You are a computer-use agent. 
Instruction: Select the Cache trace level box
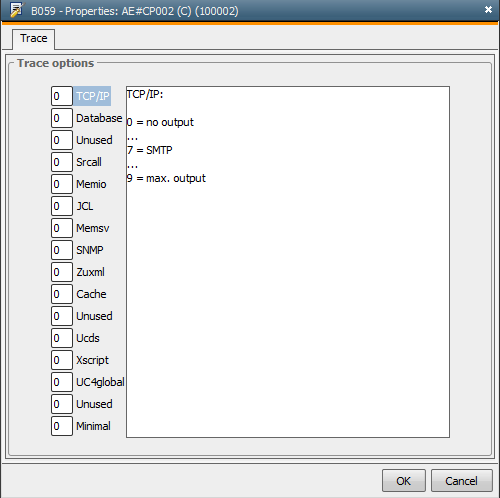tap(62, 294)
